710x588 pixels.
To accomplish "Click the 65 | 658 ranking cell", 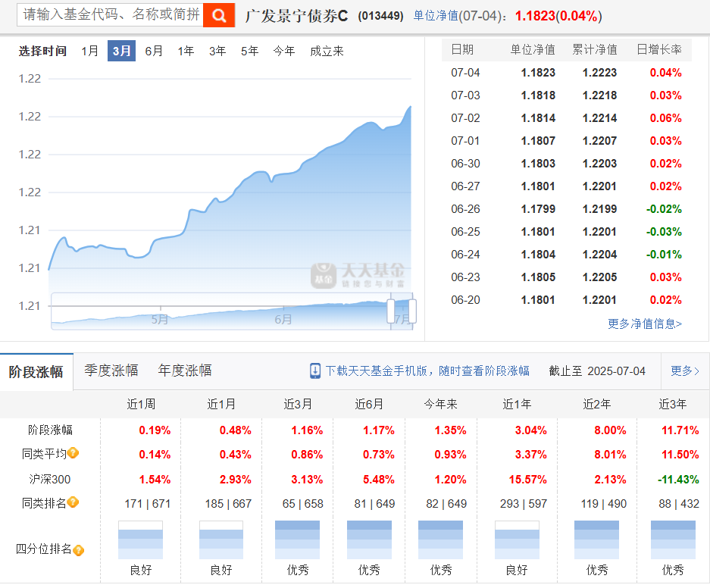I will (303, 504).
